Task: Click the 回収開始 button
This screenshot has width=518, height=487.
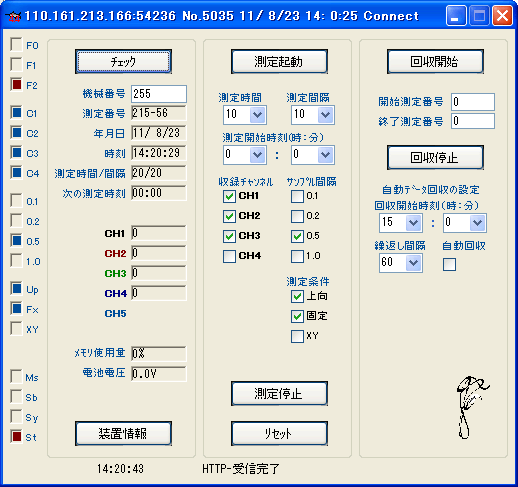Action: 435,62
